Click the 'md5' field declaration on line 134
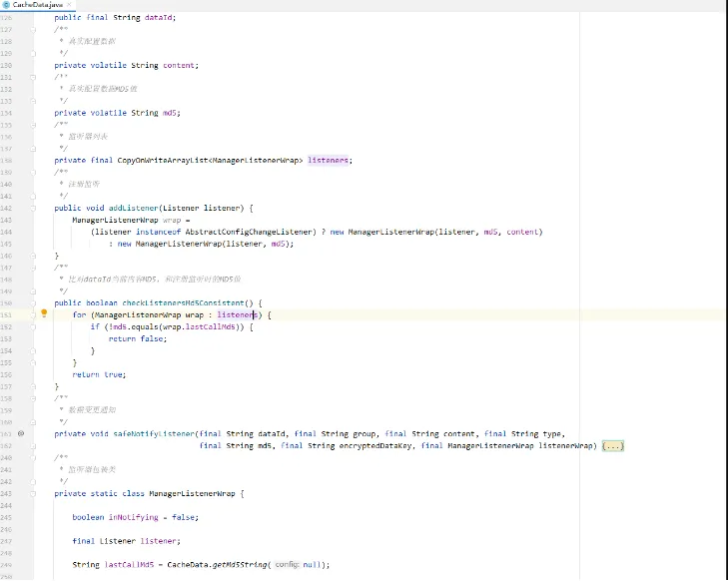The height and width of the screenshot is (581, 728). click(170, 113)
